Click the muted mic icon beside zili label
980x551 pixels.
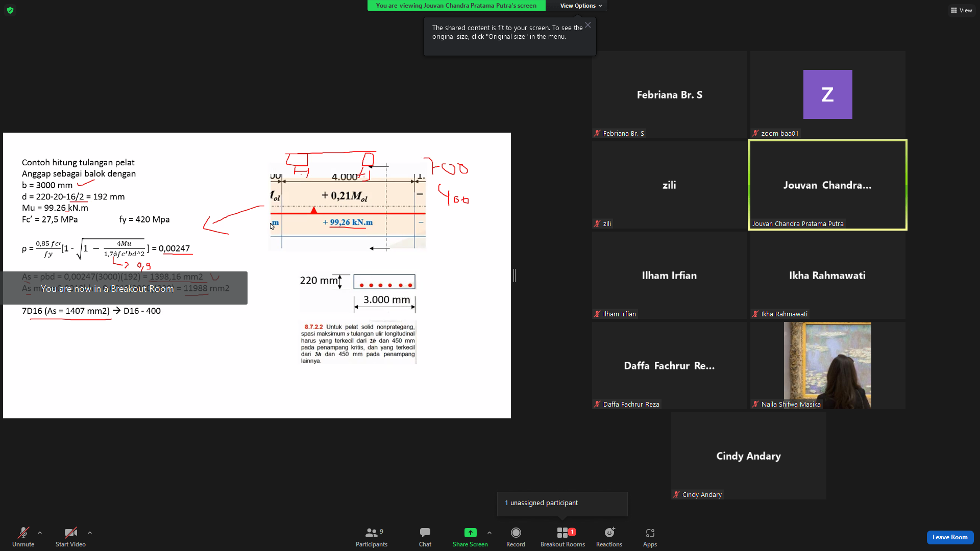[597, 224]
